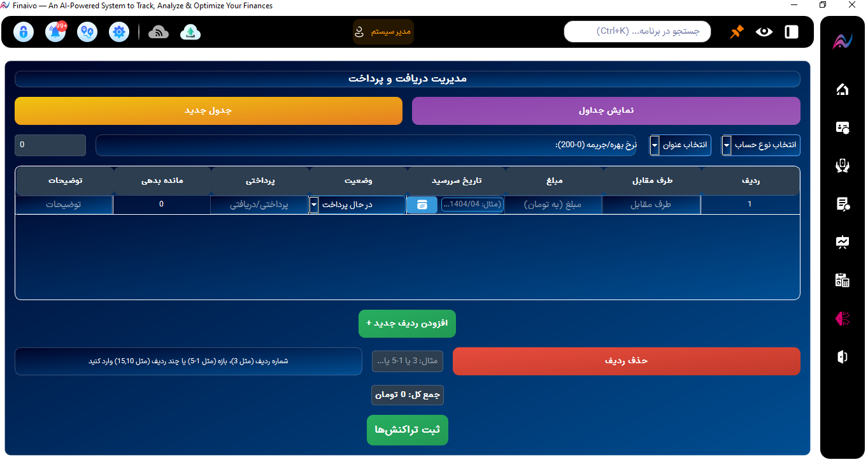The height and width of the screenshot is (462, 868).
Task: Click the جمع کل: 0 تومان label
Action: (x=408, y=395)
